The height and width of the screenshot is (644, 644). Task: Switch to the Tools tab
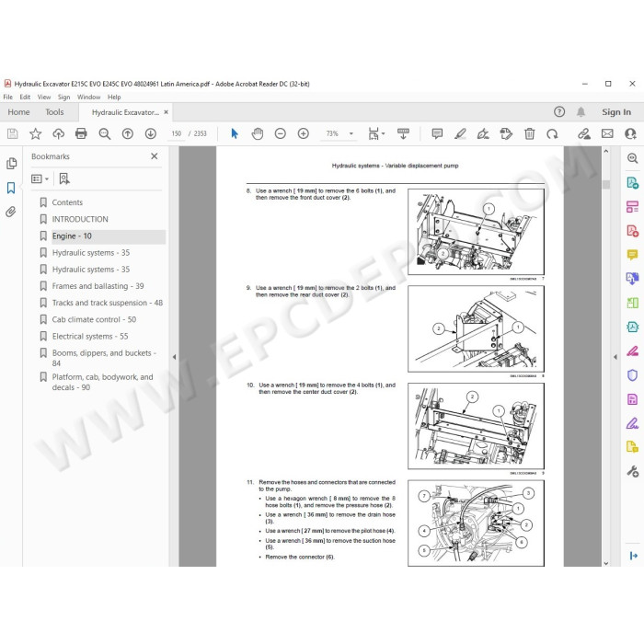coord(54,112)
